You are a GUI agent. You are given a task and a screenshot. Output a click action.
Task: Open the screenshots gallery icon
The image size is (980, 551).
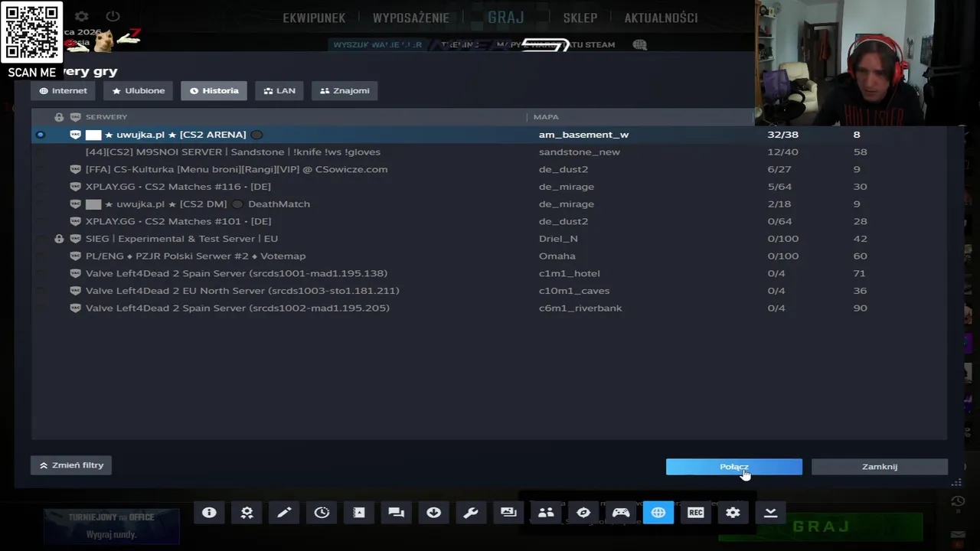508,513
